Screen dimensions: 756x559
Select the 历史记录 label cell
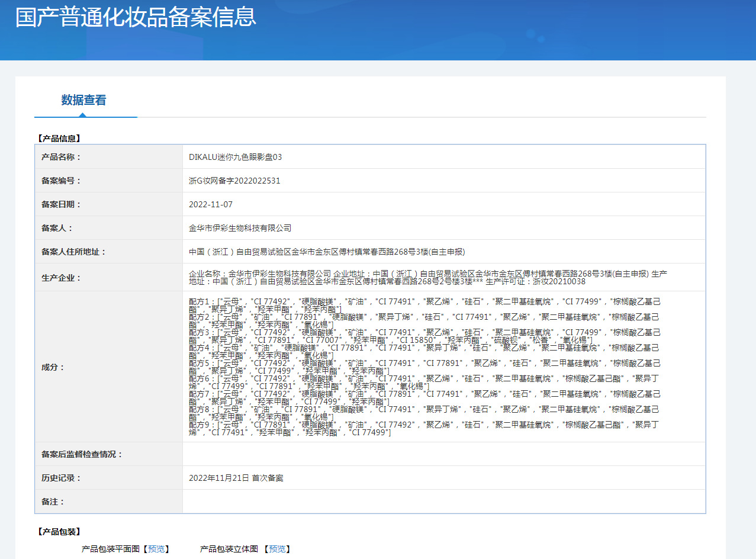coord(109,478)
